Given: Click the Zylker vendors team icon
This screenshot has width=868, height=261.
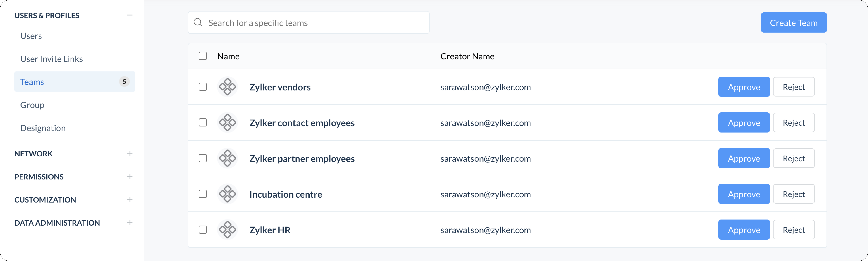Looking at the screenshot, I should [228, 87].
